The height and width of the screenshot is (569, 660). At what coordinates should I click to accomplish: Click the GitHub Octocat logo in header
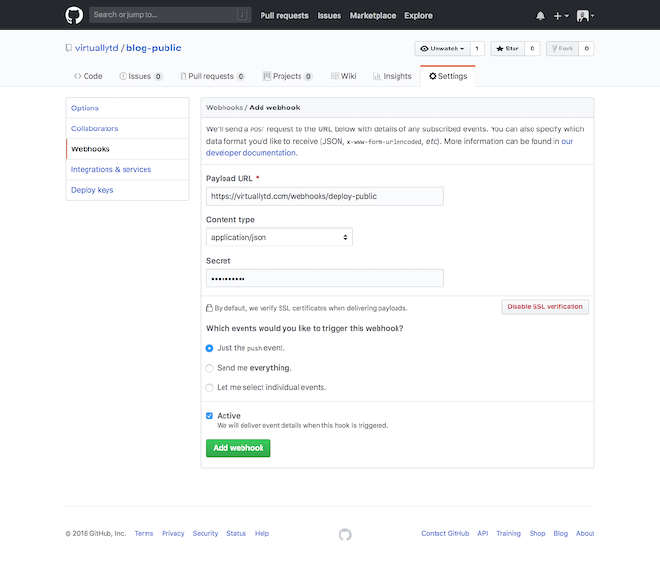coord(74,15)
